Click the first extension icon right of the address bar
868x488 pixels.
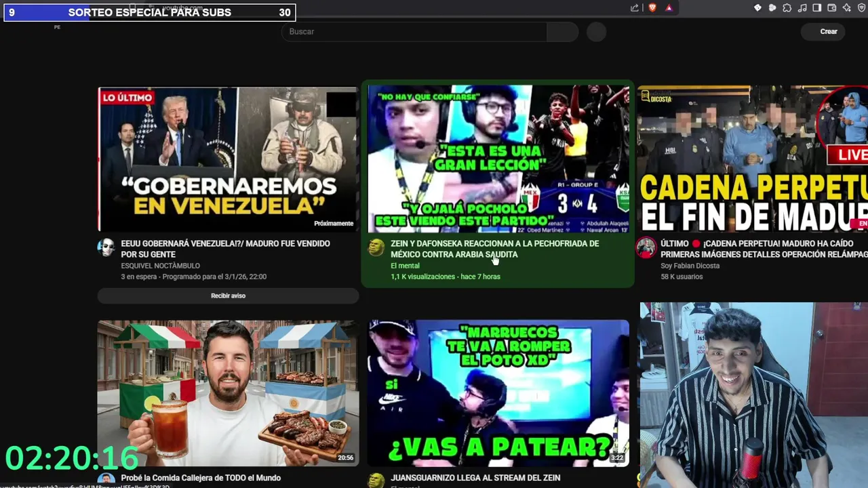pos(757,8)
